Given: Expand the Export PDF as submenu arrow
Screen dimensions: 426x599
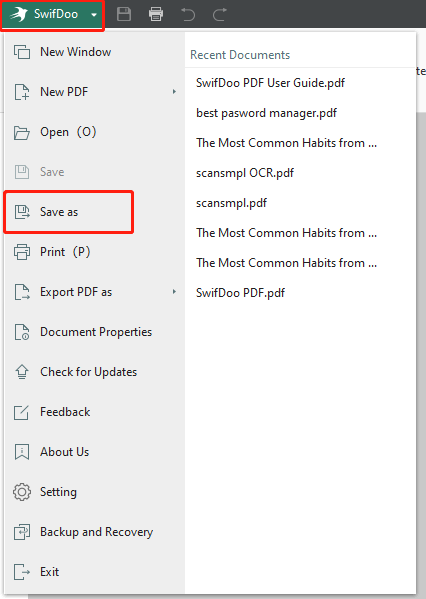Looking at the screenshot, I should (x=174, y=292).
